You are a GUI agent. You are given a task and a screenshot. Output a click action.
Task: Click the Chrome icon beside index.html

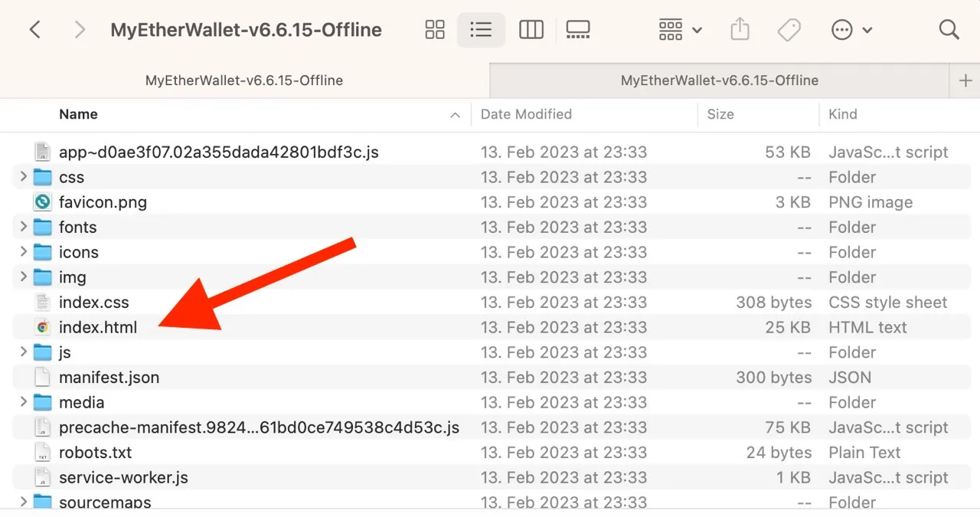(43, 327)
